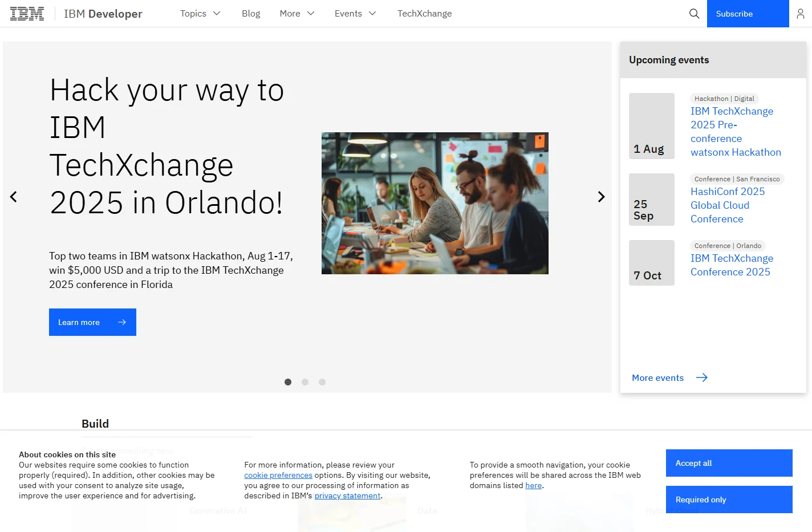Click the IBM Developer title link

(x=103, y=14)
